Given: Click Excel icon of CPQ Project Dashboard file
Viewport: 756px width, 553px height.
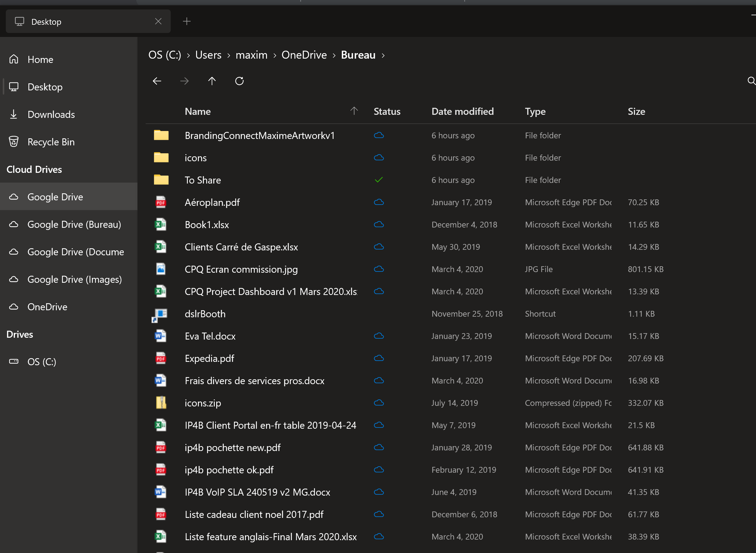Looking at the screenshot, I should pos(161,291).
